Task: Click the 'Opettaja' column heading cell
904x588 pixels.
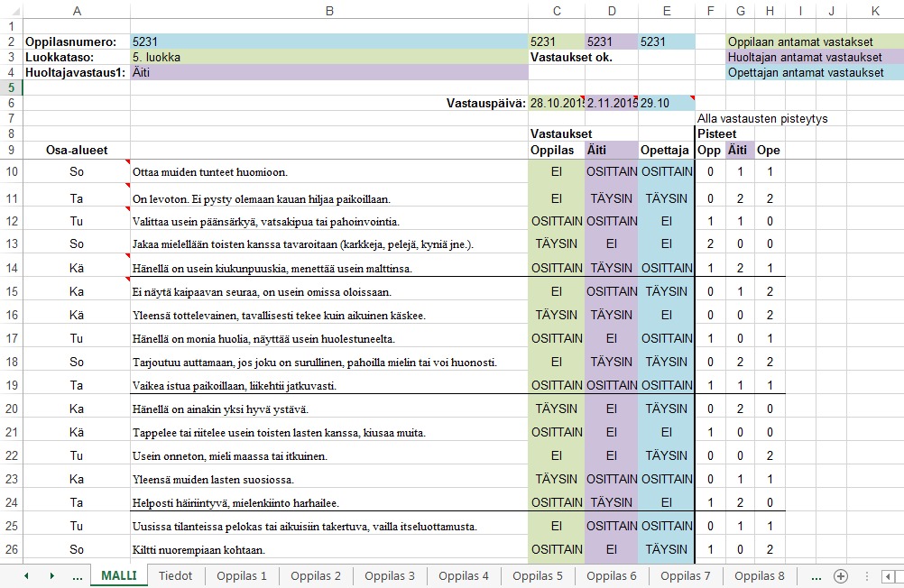Action: [x=667, y=150]
